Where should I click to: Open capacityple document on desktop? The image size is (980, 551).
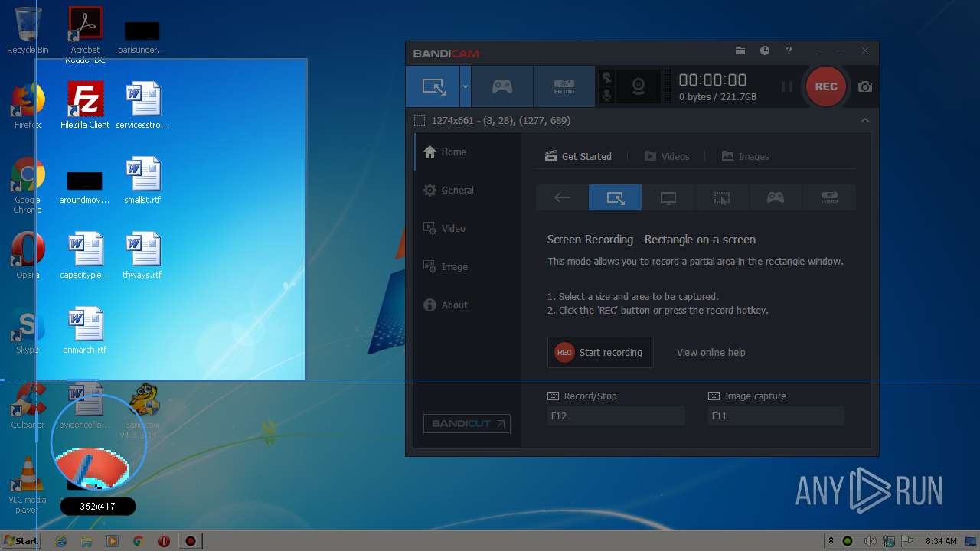pyautogui.click(x=85, y=256)
